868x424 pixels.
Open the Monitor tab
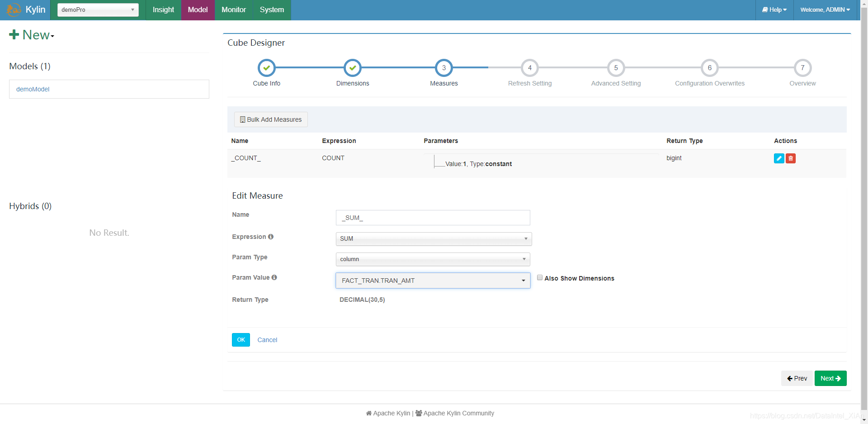[234, 10]
